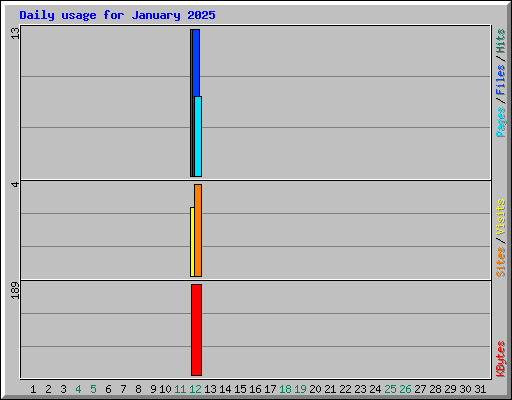This screenshot has width=512, height=400.
Task: Select the orange Sites bar for day 12
Action: point(198,230)
